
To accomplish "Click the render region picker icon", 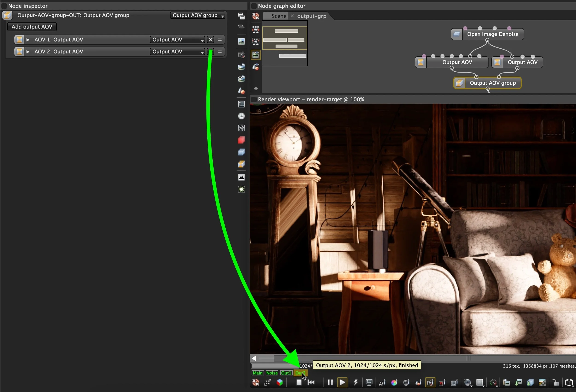I will point(442,383).
